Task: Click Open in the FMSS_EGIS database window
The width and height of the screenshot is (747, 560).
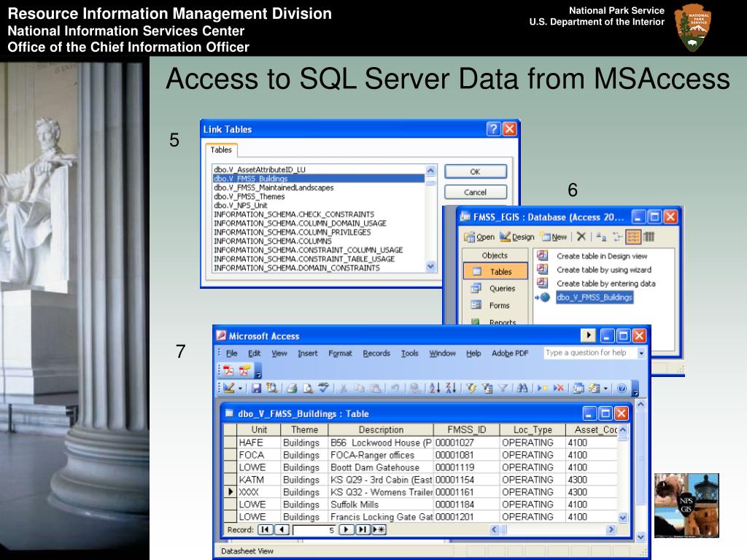Action: tap(479, 237)
